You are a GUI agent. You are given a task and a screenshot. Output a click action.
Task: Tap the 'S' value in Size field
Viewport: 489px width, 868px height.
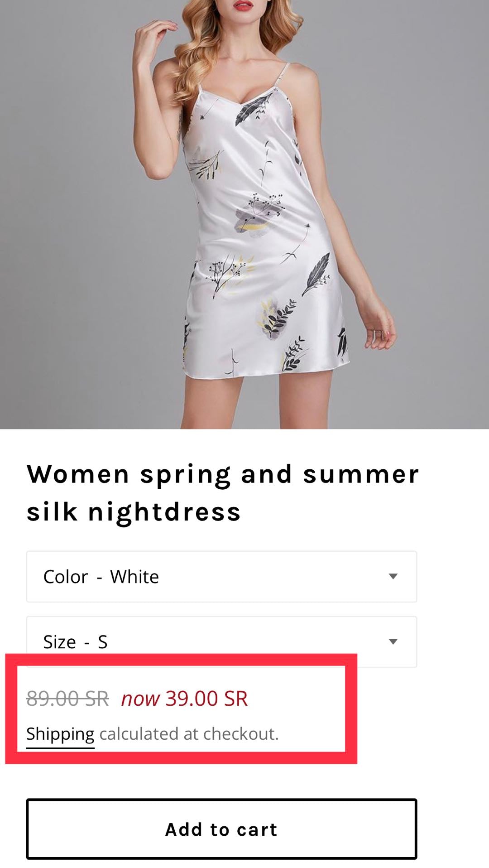coord(103,642)
